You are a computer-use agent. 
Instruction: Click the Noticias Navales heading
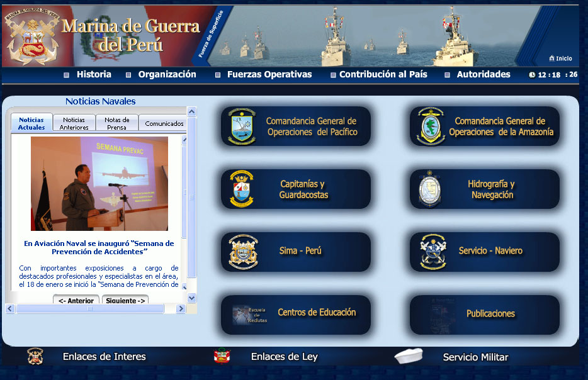point(101,101)
